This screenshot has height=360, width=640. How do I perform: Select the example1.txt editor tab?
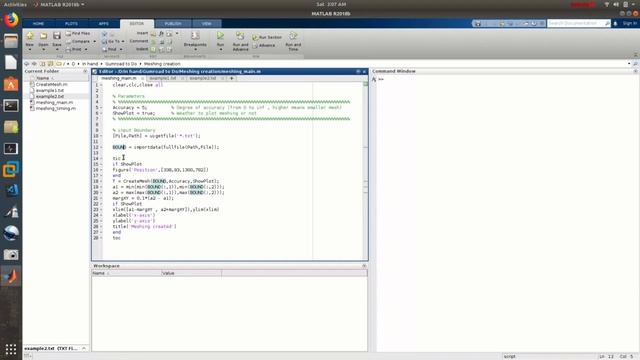pyautogui.click(x=162, y=78)
